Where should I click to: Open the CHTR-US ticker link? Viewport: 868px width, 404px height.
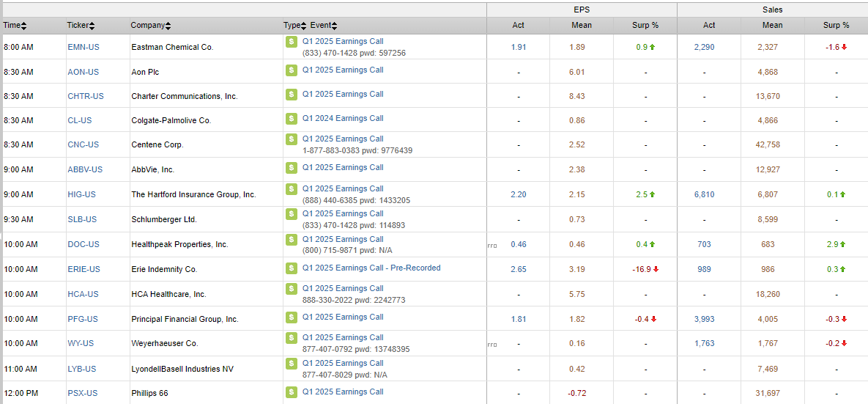point(85,96)
